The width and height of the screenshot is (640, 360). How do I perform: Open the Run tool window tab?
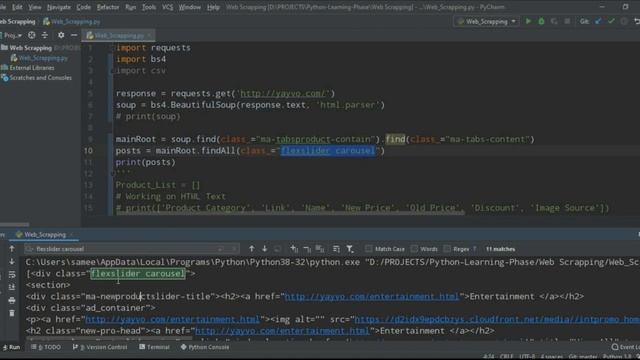pyautogui.click(x=11, y=347)
